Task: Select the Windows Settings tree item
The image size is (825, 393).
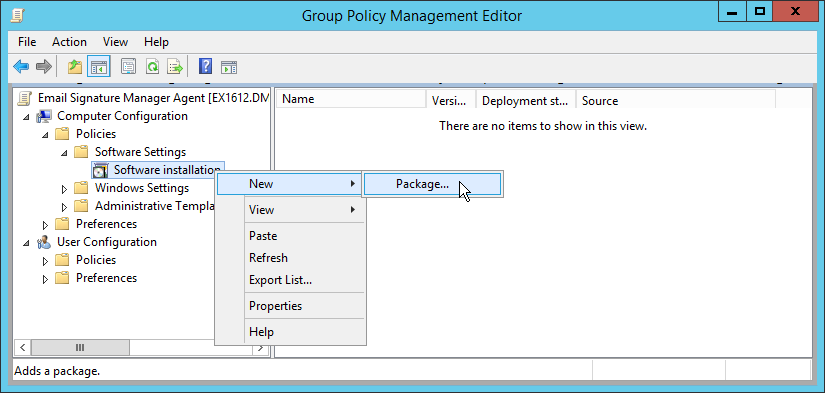Action: (142, 188)
